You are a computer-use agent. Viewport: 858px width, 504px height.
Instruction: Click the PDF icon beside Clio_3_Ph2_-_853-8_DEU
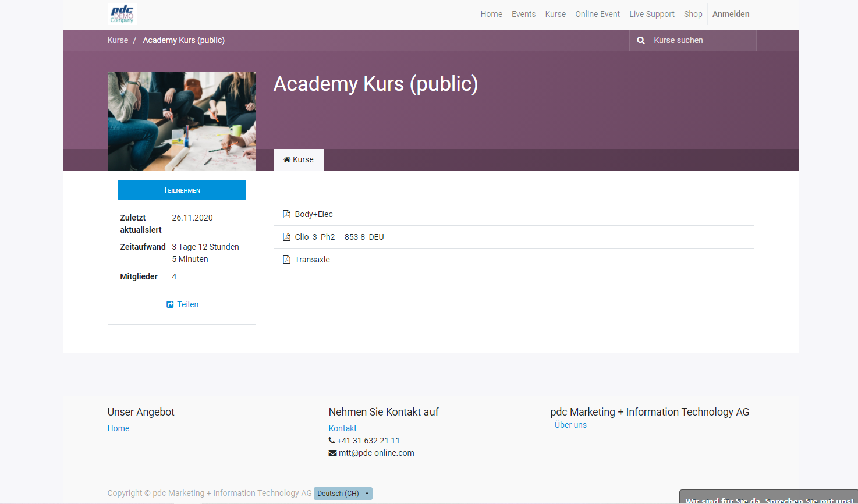tap(286, 237)
